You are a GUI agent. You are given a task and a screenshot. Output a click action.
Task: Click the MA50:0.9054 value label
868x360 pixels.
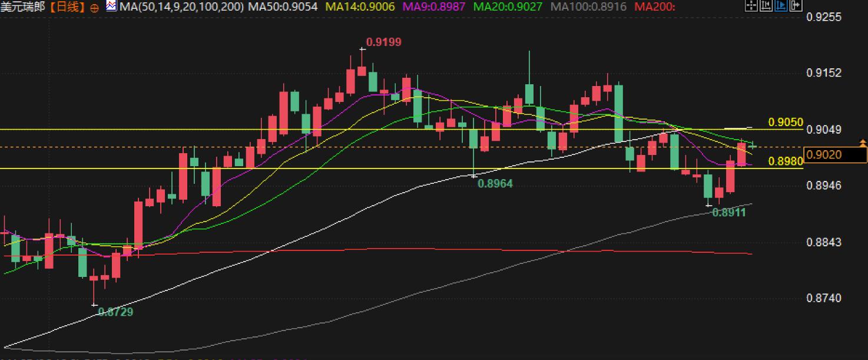pyautogui.click(x=283, y=7)
